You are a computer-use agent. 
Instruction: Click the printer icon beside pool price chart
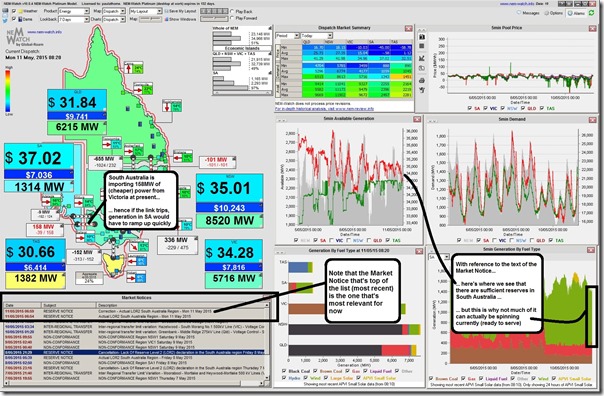tap(422, 81)
